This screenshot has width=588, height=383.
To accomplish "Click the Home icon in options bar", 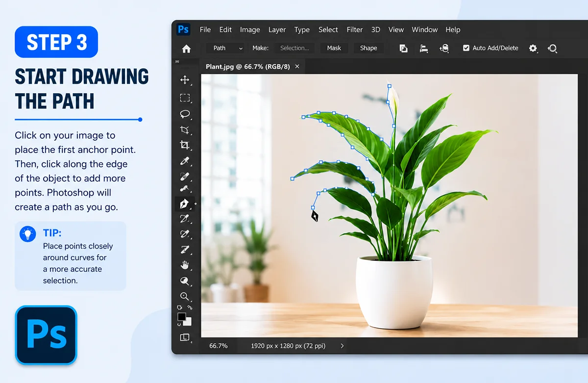I will click(186, 49).
